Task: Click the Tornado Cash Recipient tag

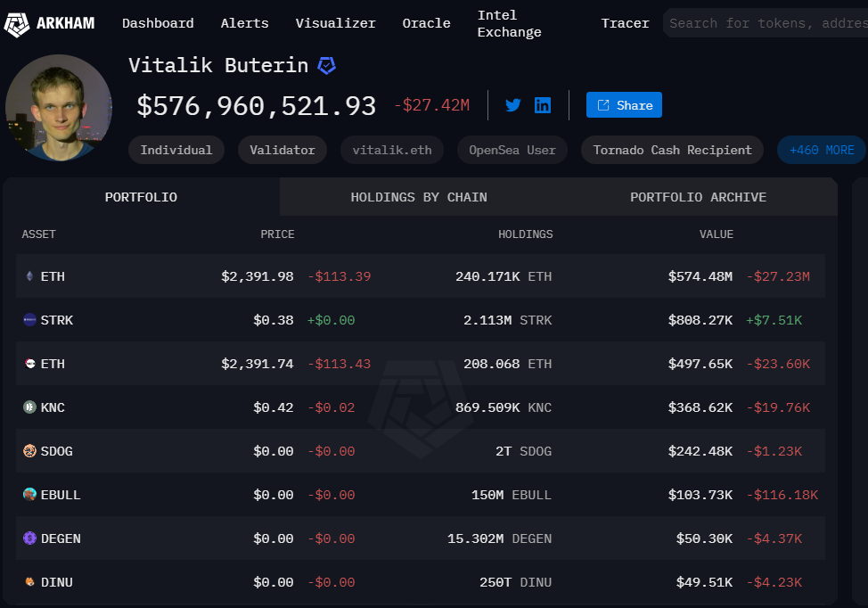Action: (672, 150)
